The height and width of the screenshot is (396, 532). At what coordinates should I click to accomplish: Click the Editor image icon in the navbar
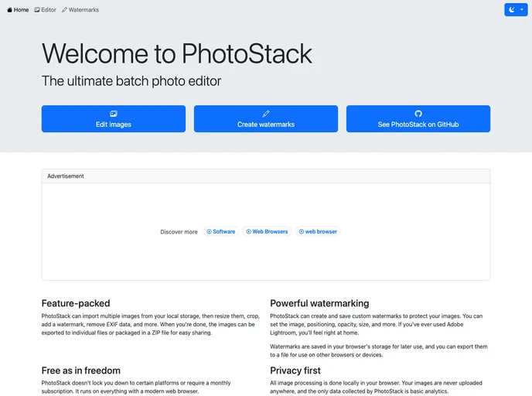(37, 10)
